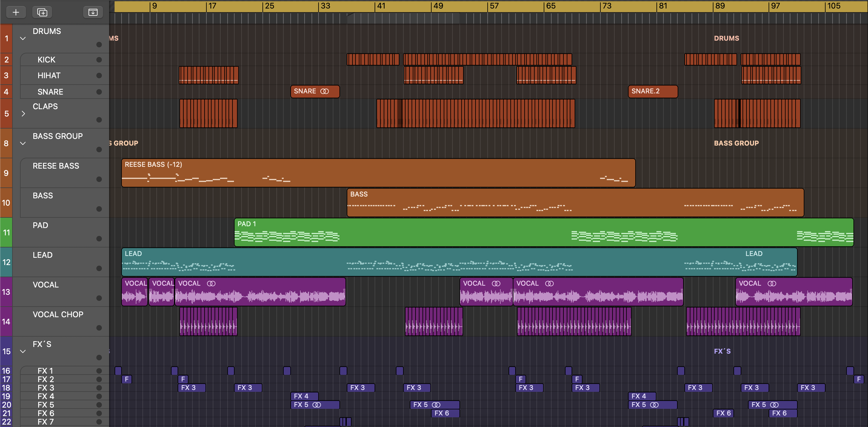Click the track 12 teal color strip
The image size is (868, 427).
(x=6, y=262)
